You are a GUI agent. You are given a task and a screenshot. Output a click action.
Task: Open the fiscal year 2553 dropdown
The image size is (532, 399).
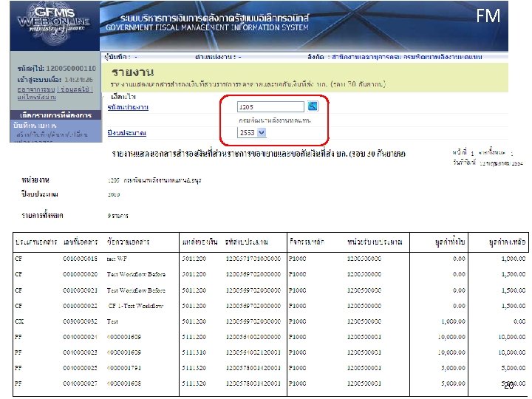coord(262,133)
